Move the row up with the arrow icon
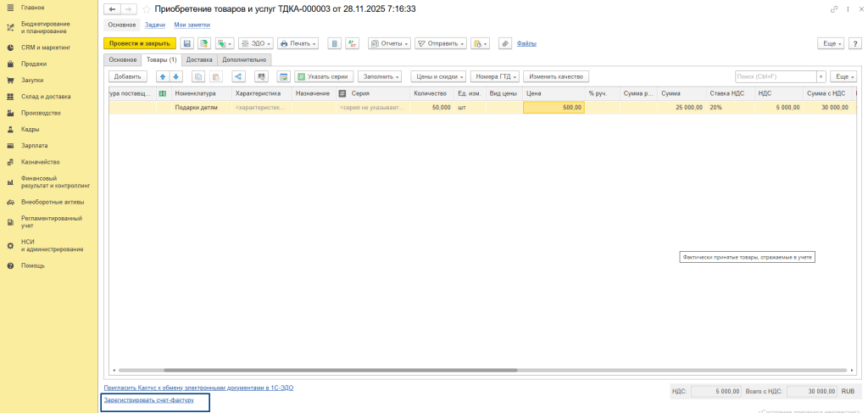Viewport: 868px width, 413px height. [163, 76]
